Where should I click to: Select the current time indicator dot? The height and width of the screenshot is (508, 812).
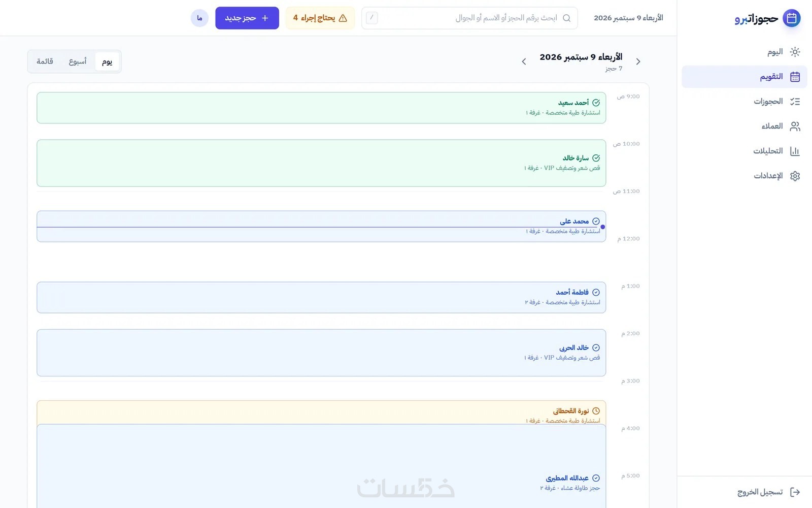click(x=603, y=227)
